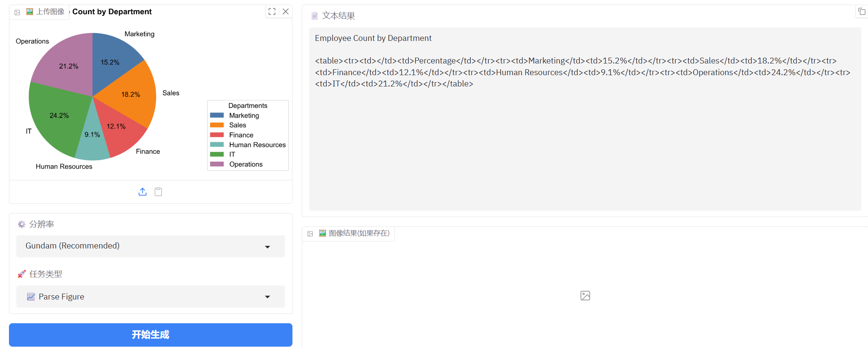
Task: Click the IT green legend swatch
Action: tap(217, 154)
